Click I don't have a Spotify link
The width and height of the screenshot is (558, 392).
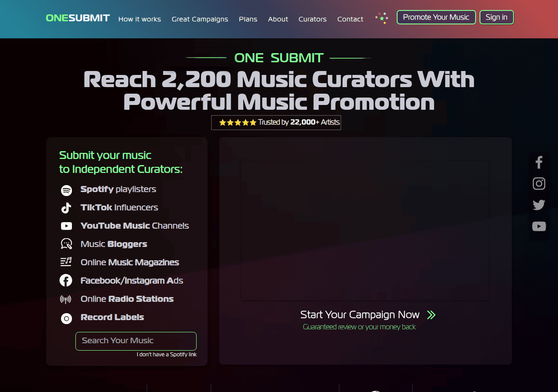167,355
